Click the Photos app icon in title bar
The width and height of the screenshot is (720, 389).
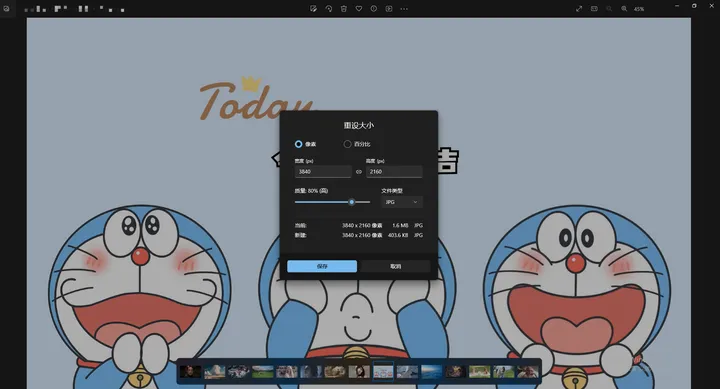coord(6,8)
